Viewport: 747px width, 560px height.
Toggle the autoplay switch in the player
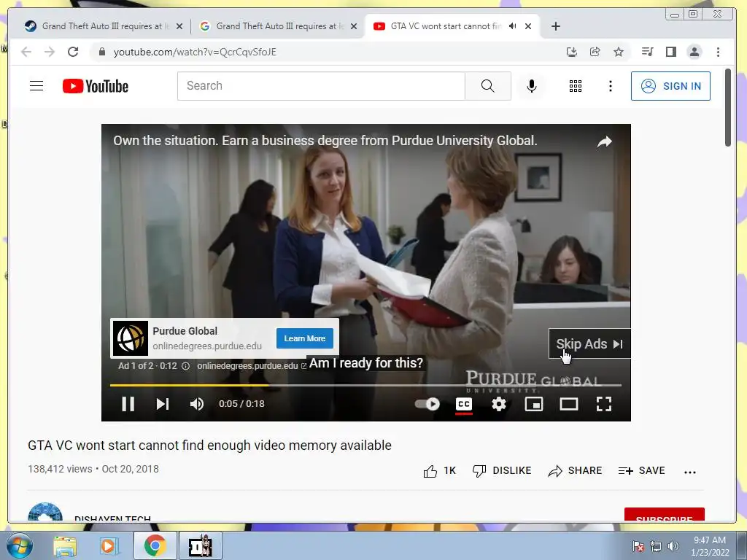(427, 404)
